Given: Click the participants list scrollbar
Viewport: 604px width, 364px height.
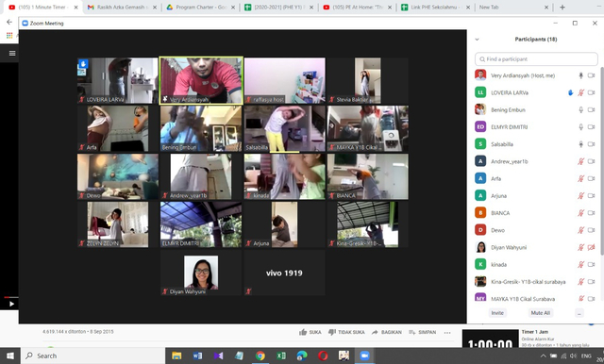Looking at the screenshot, I should [601, 161].
